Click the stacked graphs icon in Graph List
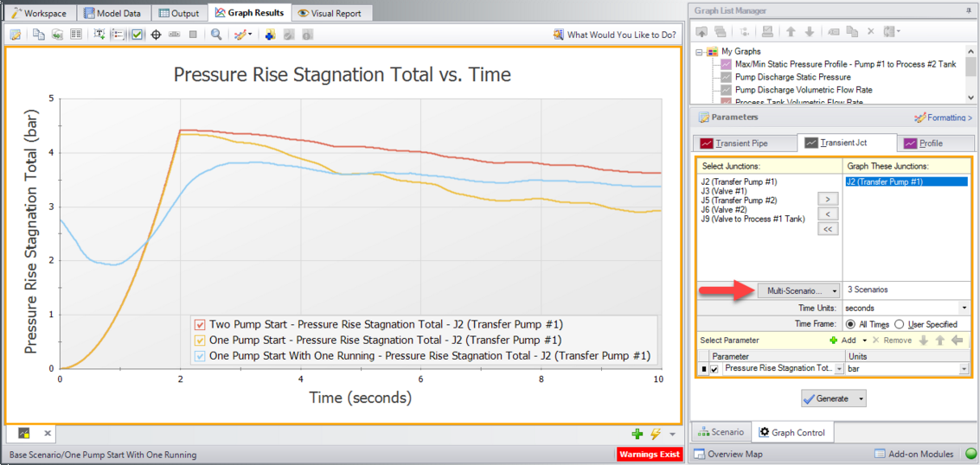The height and width of the screenshot is (465, 980). click(x=720, y=30)
